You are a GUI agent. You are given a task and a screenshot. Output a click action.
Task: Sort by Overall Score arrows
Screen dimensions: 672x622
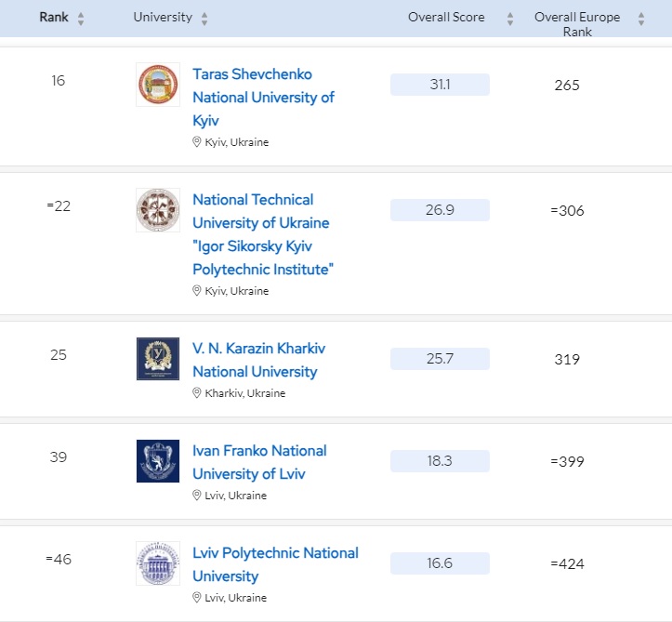pyautogui.click(x=509, y=19)
